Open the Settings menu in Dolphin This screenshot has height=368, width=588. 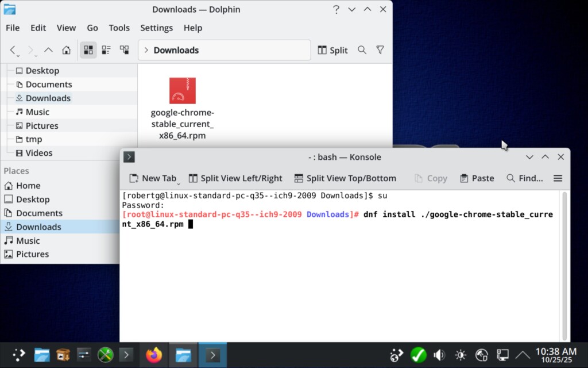point(156,28)
